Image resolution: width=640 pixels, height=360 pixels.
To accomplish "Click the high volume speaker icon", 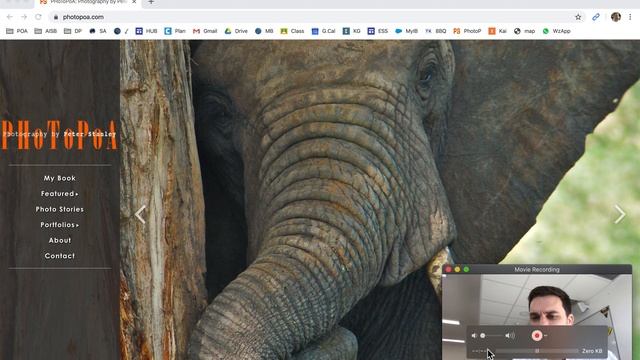I will [x=510, y=336].
